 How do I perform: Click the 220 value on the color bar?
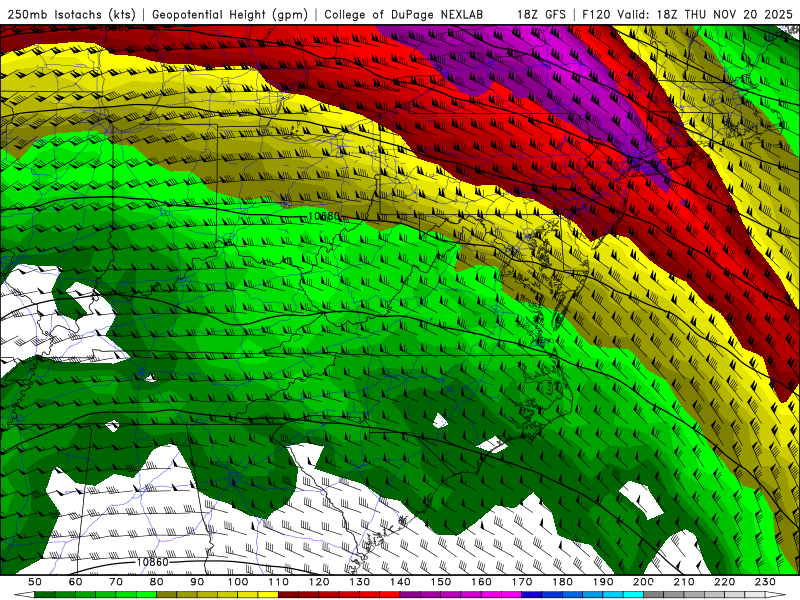(x=726, y=582)
